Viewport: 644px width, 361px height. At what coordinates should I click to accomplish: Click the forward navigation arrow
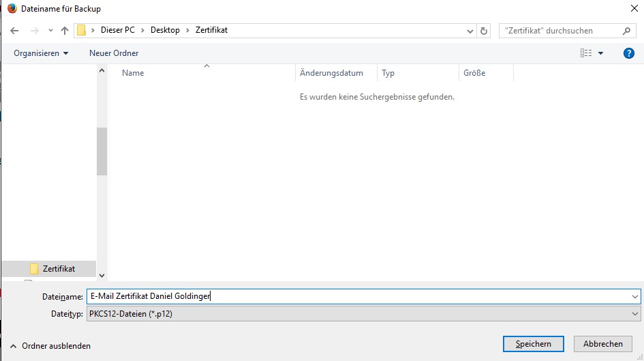tap(35, 31)
